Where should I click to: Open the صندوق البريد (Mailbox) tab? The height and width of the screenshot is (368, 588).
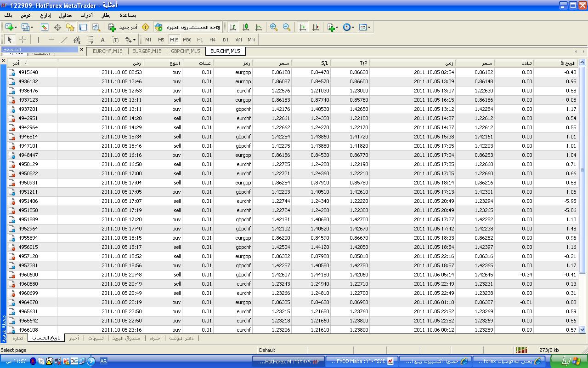pyautogui.click(x=126, y=338)
